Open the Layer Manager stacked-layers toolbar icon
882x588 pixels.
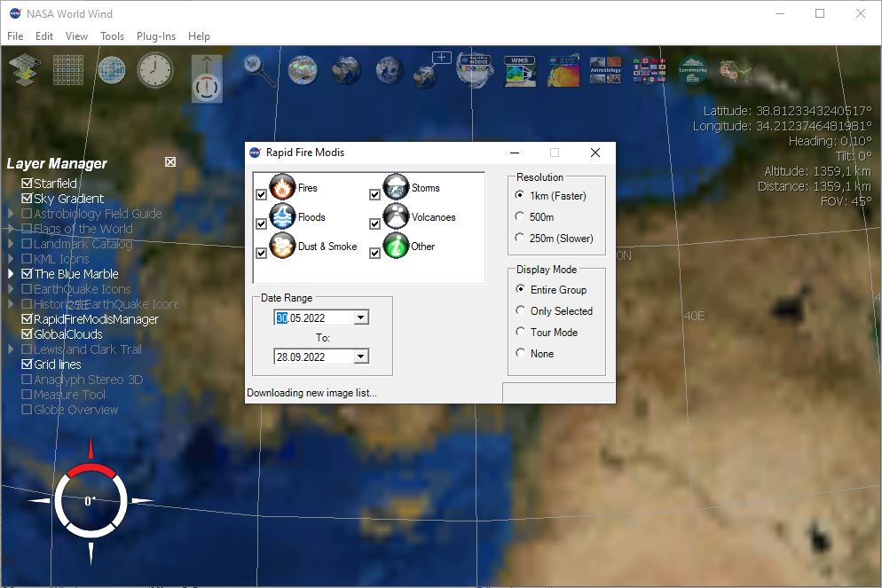[x=25, y=70]
